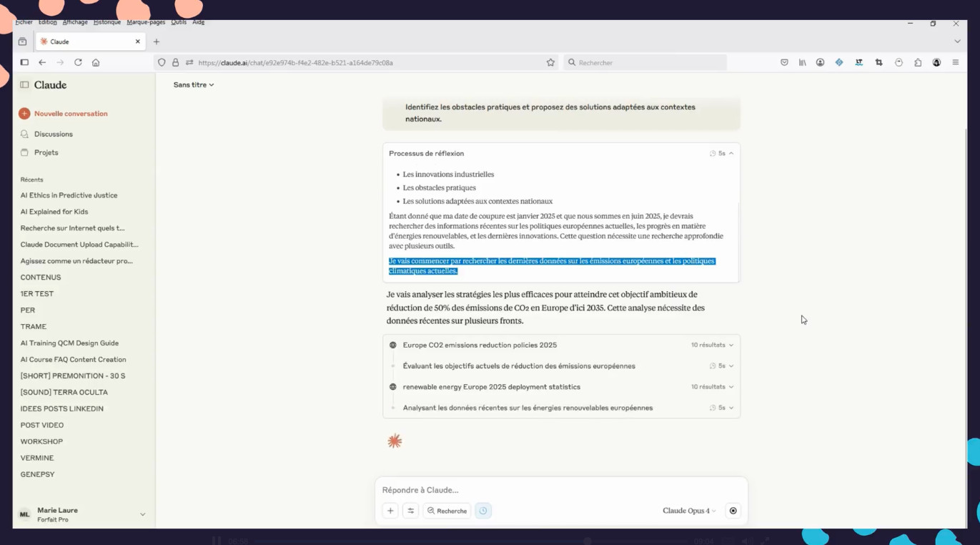Viewport: 980px width, 545px height.
Task: Click the Nouvelle conversation plus icon
Action: pos(24,114)
